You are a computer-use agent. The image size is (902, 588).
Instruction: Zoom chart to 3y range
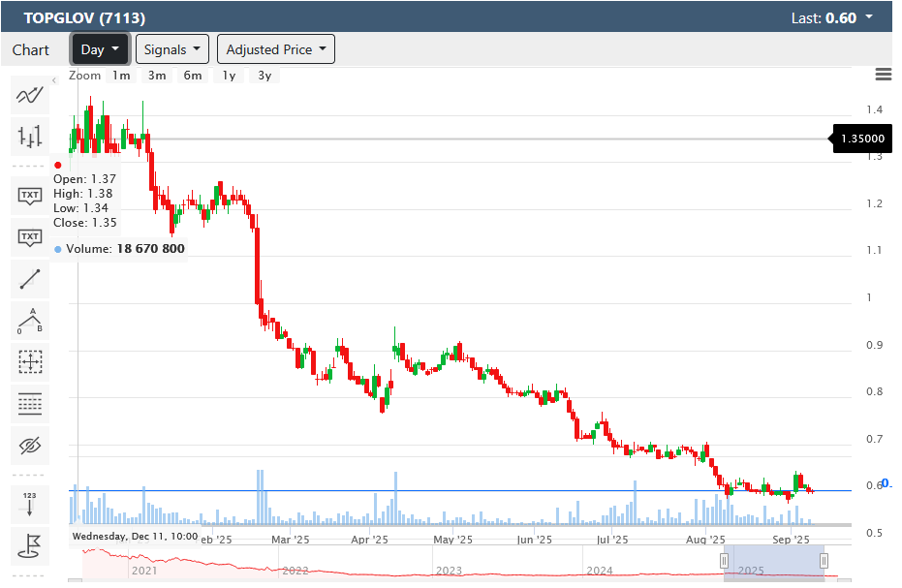[x=264, y=76]
